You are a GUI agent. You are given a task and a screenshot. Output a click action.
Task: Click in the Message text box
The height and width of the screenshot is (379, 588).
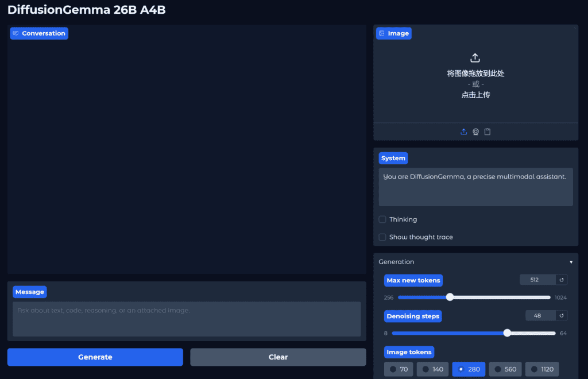tap(187, 319)
